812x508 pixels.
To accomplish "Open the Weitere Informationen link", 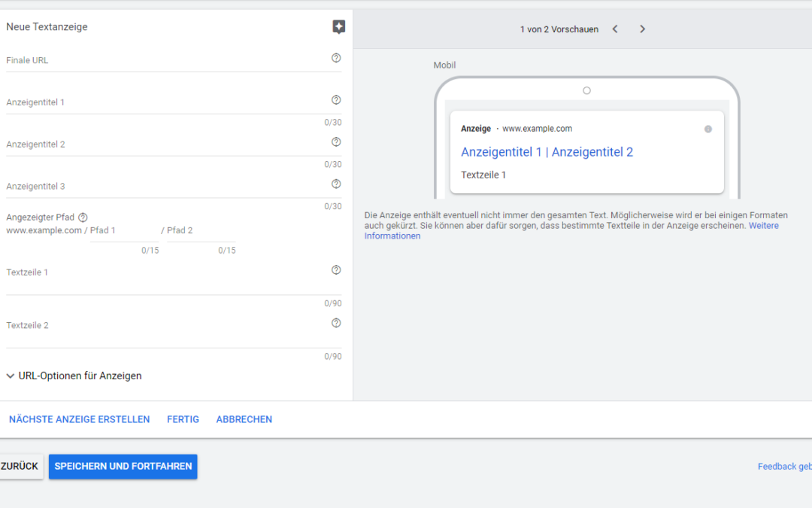I will (763, 226).
